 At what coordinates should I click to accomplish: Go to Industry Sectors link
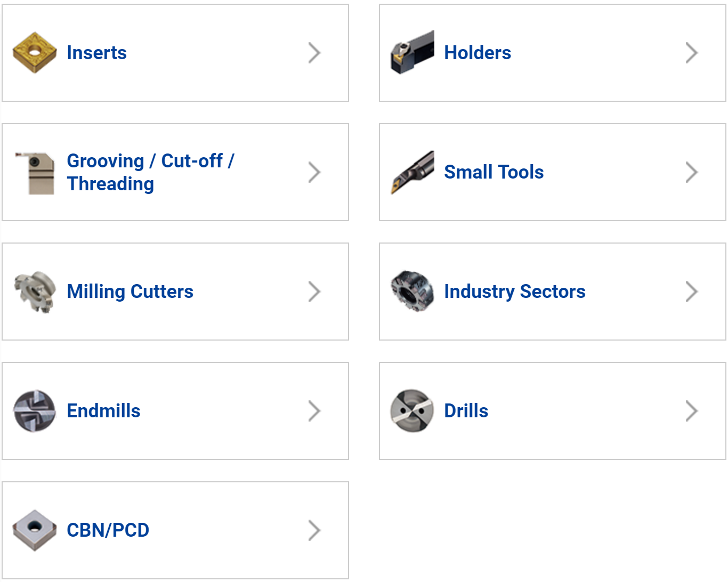tap(515, 292)
